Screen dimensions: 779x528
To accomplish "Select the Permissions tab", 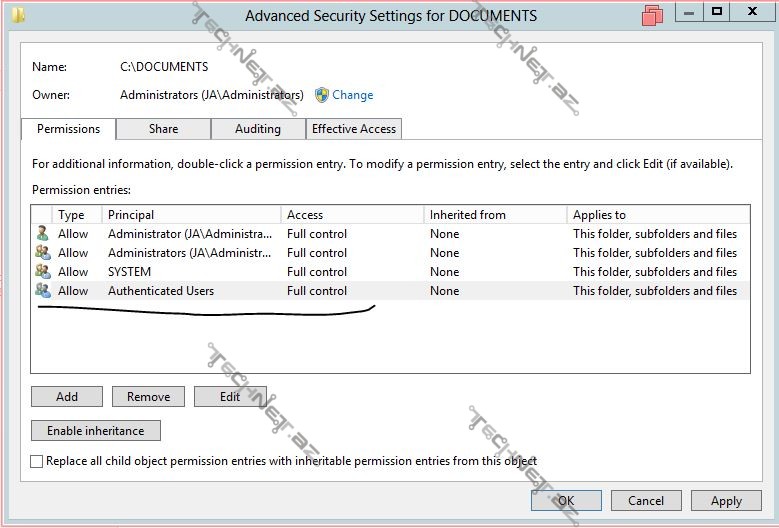I will [68, 129].
